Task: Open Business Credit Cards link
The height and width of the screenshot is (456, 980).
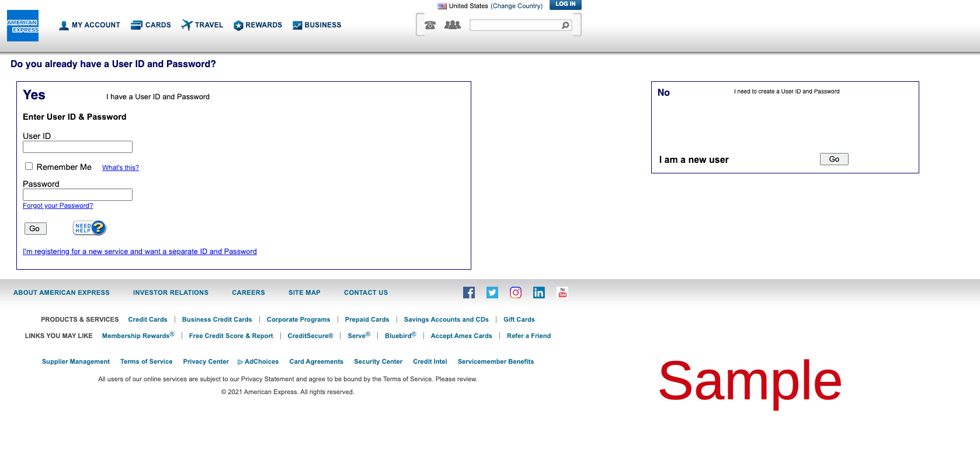Action: coord(217,319)
